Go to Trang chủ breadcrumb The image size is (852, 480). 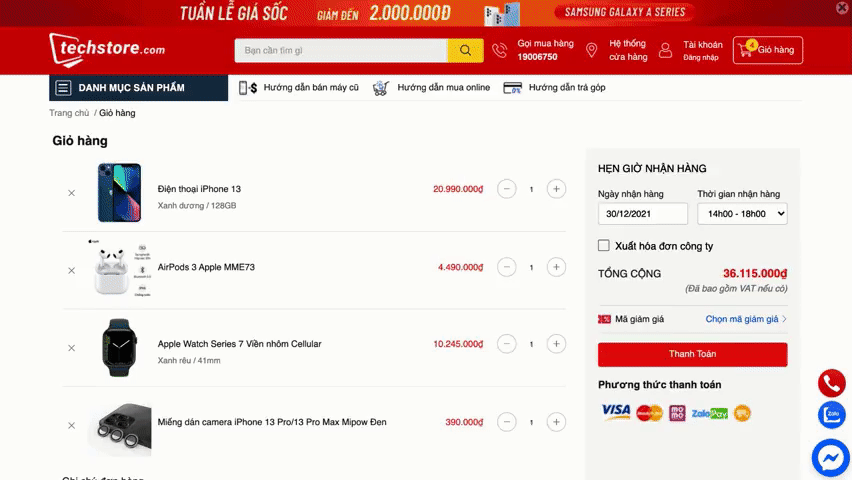[69, 113]
